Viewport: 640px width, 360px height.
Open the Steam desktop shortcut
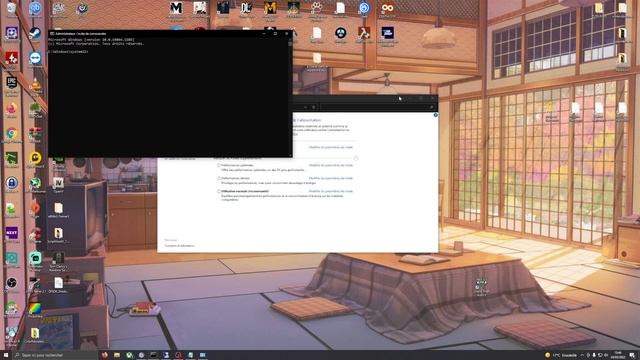tap(35, 33)
